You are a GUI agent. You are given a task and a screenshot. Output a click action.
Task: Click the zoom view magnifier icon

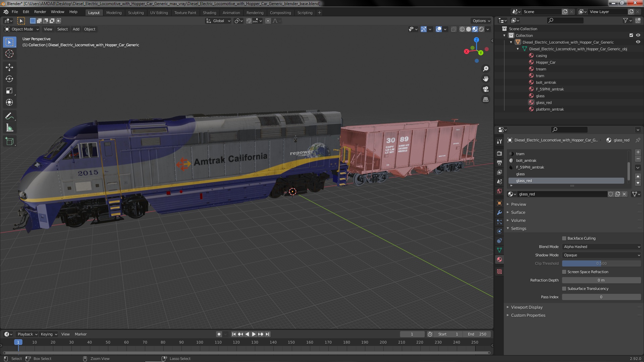(x=485, y=69)
